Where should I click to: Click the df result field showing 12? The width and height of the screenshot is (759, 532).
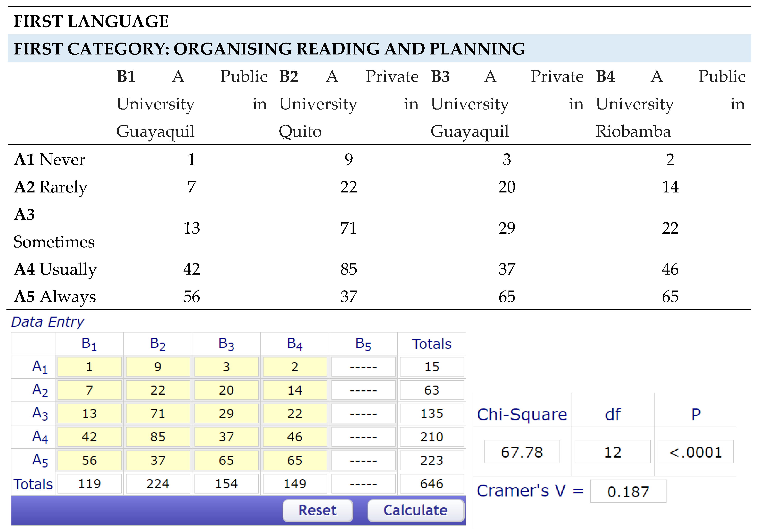point(612,452)
